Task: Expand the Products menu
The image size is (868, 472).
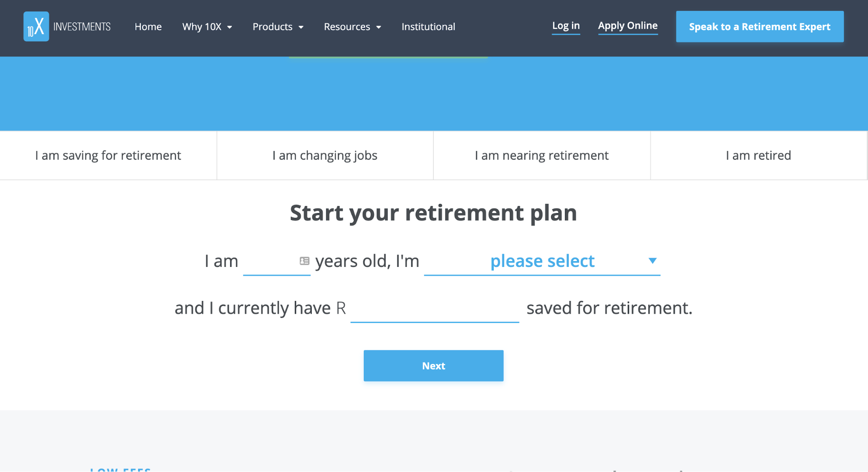Action: pyautogui.click(x=277, y=26)
